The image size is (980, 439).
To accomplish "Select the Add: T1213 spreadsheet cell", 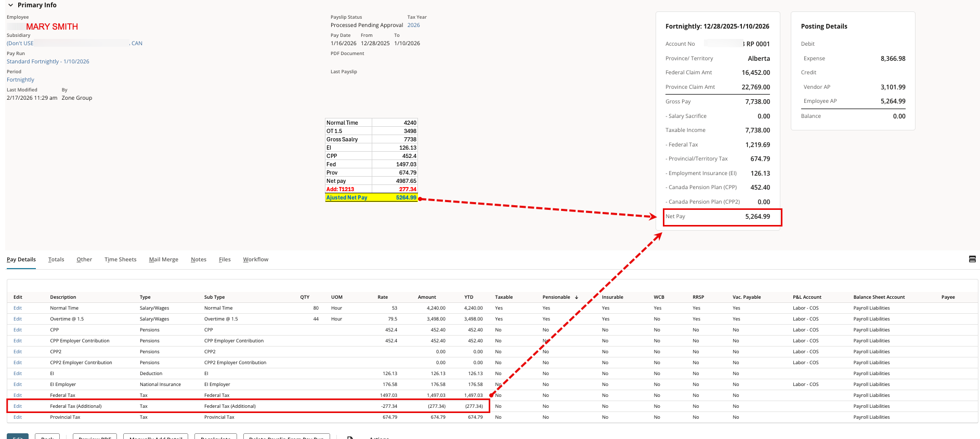I will [348, 189].
